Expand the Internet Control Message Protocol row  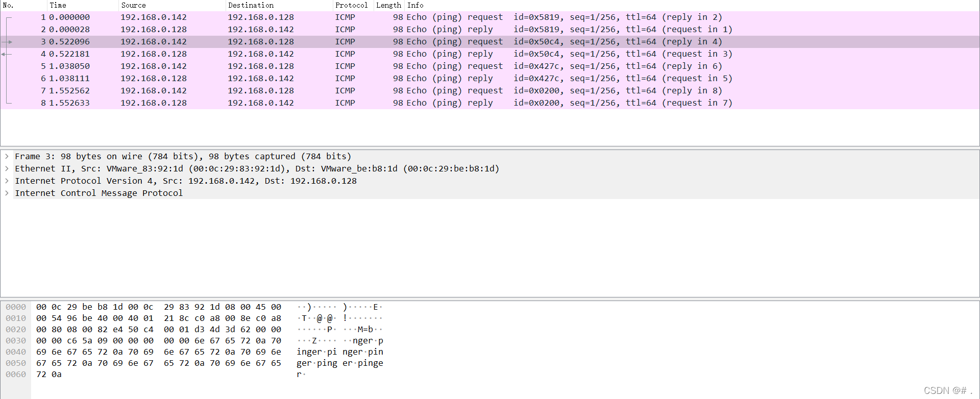(7, 193)
